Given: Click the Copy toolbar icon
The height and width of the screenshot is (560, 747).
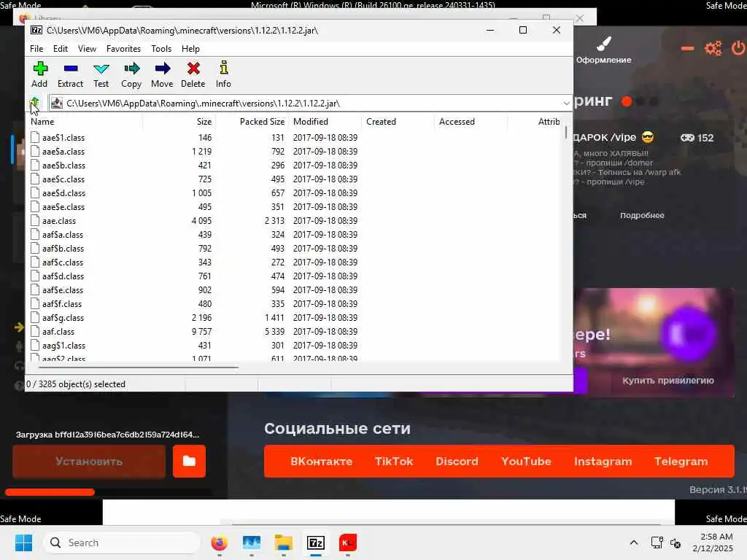Looking at the screenshot, I should pos(131,69).
